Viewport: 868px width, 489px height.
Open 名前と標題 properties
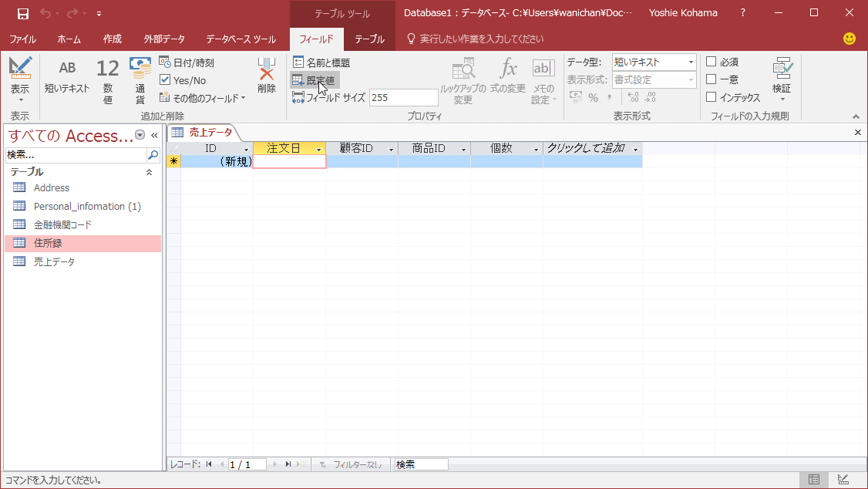(x=321, y=62)
